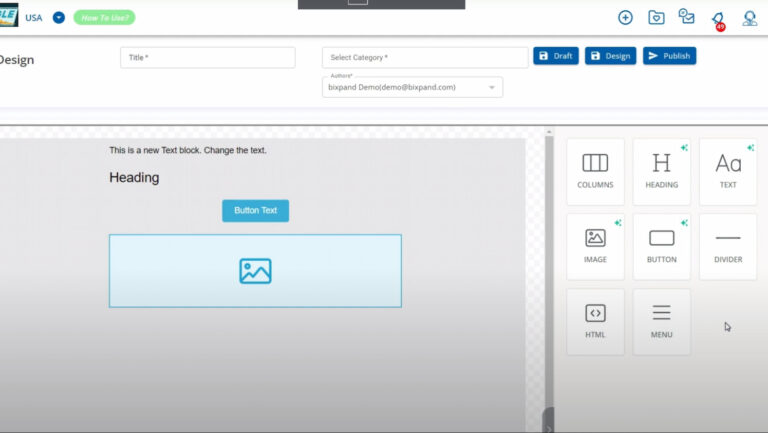
Task: Click the Button Text button in canvas
Action: coord(255,211)
